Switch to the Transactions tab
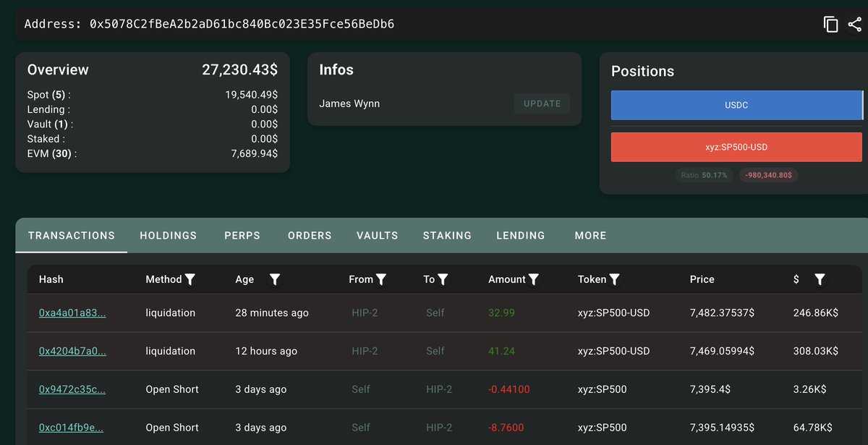This screenshot has width=868, height=445. click(72, 235)
